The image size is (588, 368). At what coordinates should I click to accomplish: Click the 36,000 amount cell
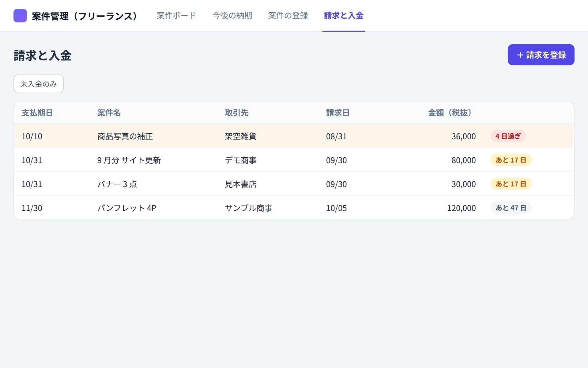click(x=464, y=136)
